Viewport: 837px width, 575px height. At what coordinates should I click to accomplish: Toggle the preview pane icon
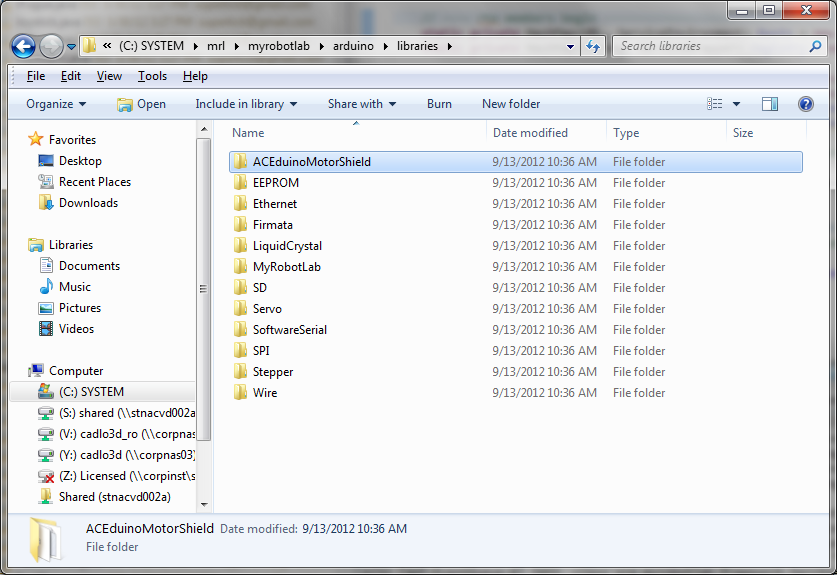(769, 104)
